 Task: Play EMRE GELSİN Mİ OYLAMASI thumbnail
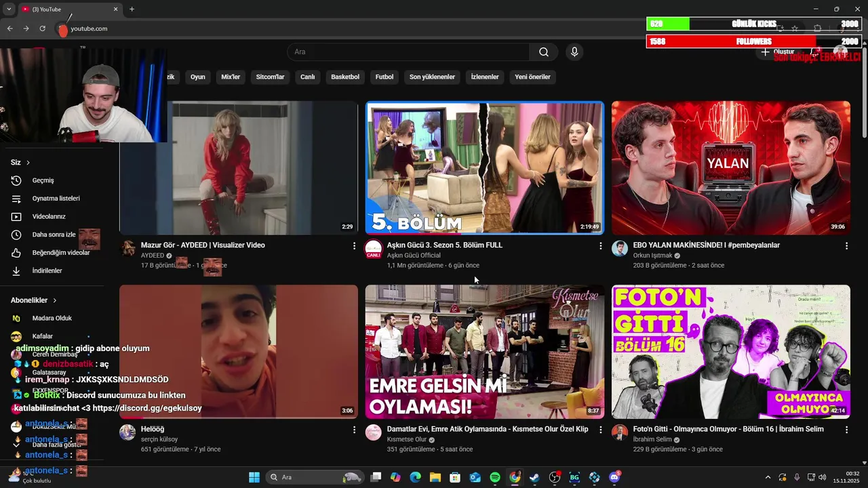(485, 352)
